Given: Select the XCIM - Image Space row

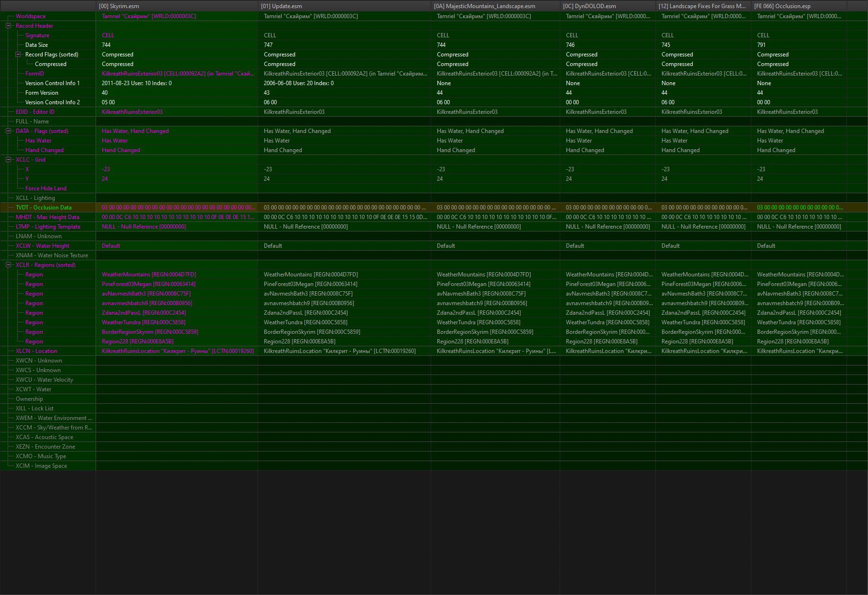Looking at the screenshot, I should [x=41, y=466].
